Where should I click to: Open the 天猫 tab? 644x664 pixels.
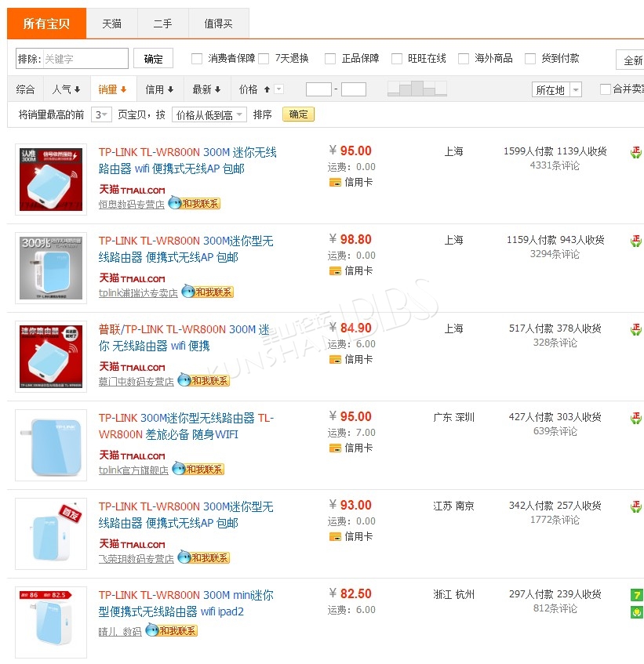(x=112, y=24)
